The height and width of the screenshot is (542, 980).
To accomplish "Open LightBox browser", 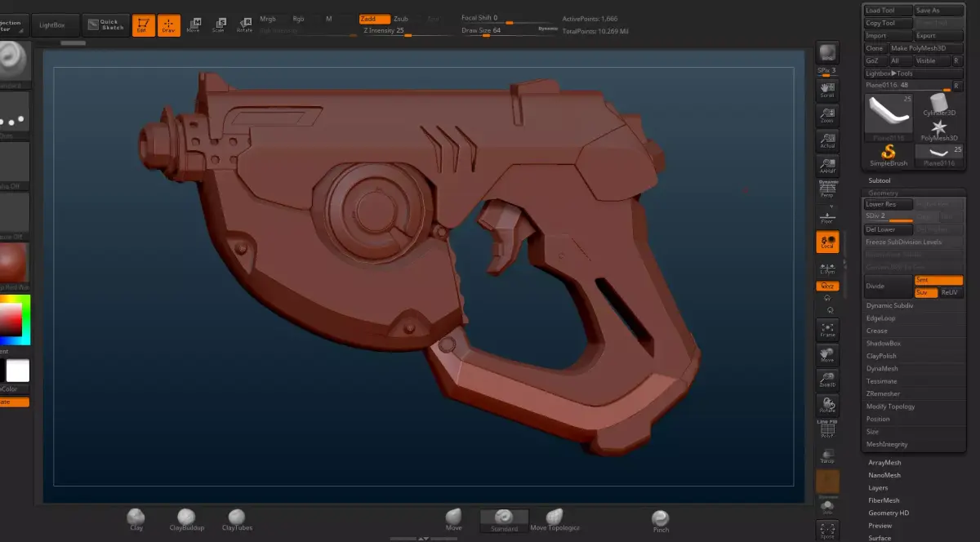I will [54, 25].
